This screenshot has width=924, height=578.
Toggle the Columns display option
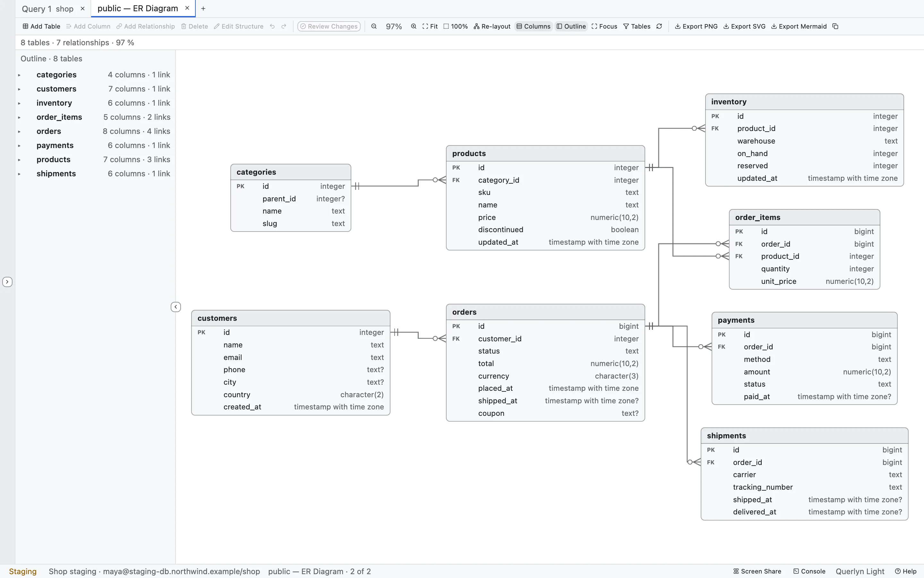point(534,26)
